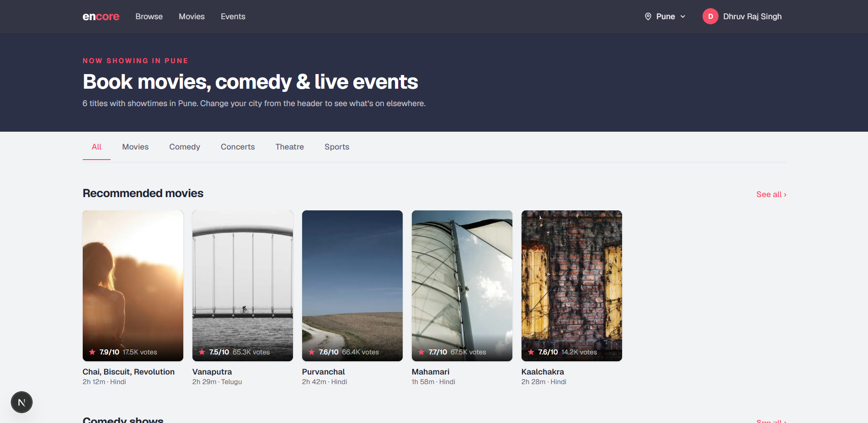The image size is (868, 423).
Task: Click the encore logo
Action: [x=101, y=16]
